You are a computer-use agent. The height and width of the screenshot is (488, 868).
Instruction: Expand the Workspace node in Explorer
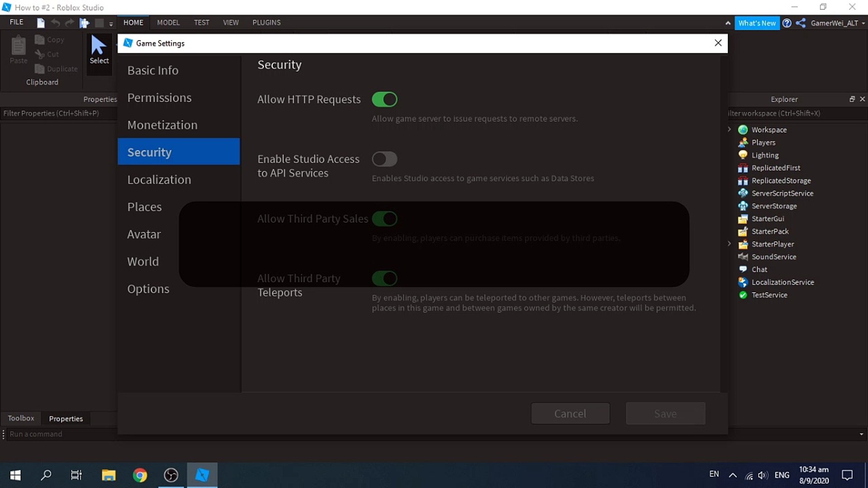click(729, 129)
